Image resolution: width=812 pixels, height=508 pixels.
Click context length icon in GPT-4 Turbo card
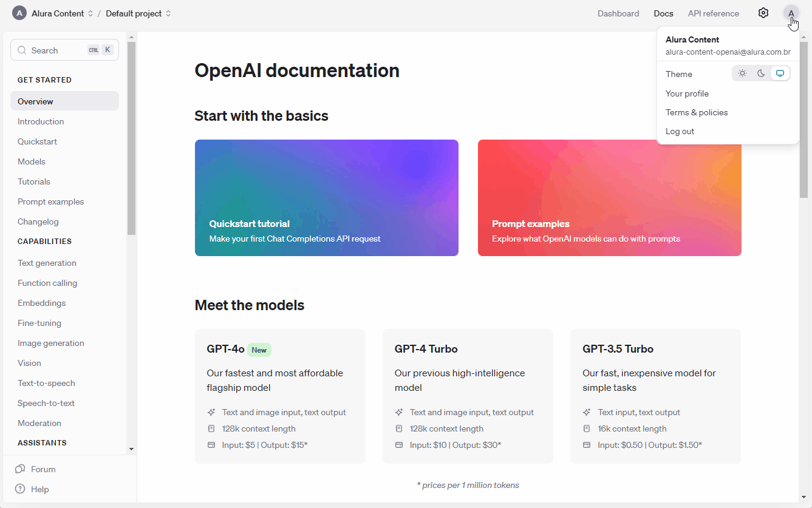(399, 428)
